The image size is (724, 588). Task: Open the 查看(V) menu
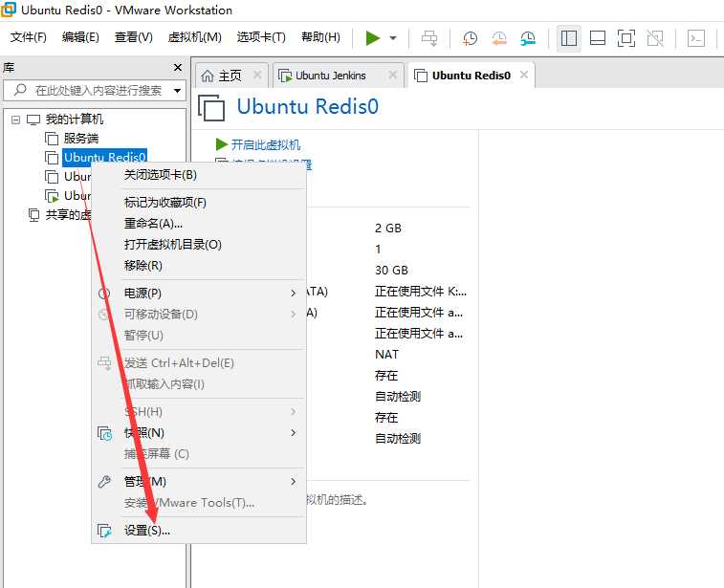[134, 37]
